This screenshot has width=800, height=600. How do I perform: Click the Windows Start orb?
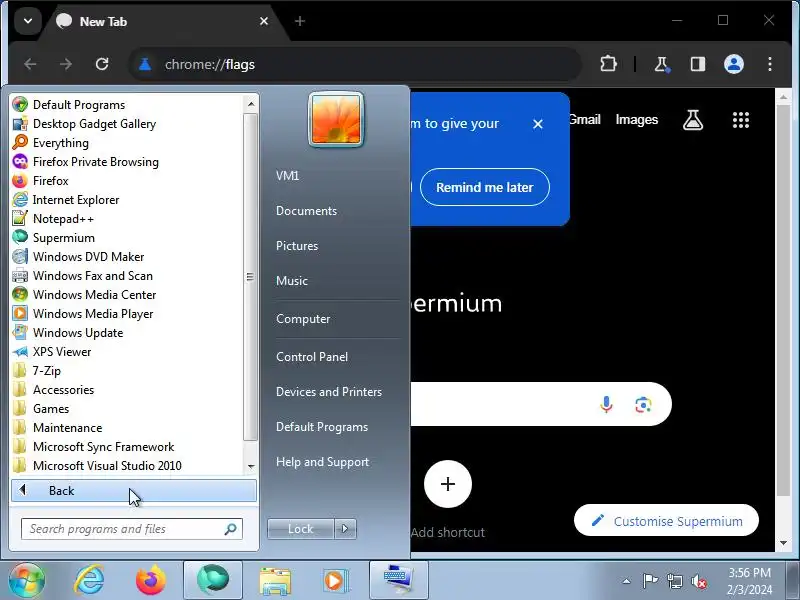pos(27,581)
